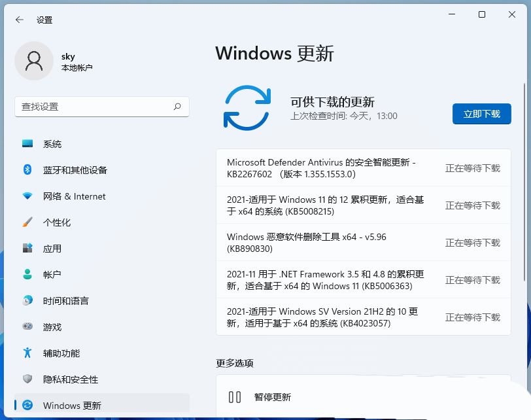Viewport: 531px width, 420px height.
Task: Open Personalization via its sidebar icon
Action: coord(27,222)
